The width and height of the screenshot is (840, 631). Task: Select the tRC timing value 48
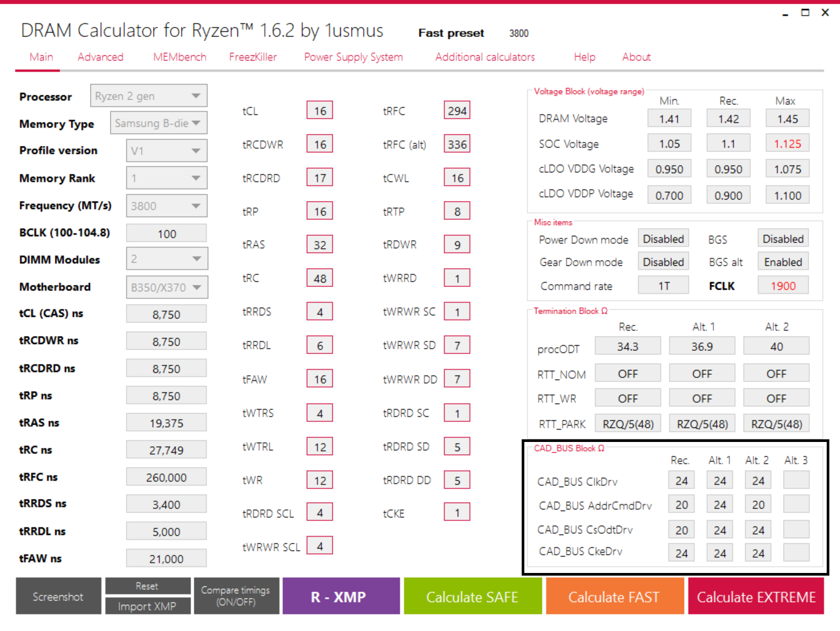click(x=320, y=278)
